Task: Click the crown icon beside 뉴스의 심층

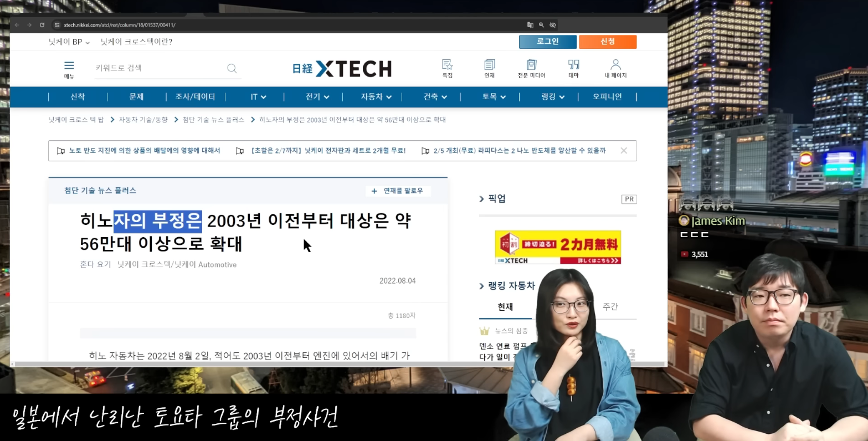Action: [x=485, y=331]
